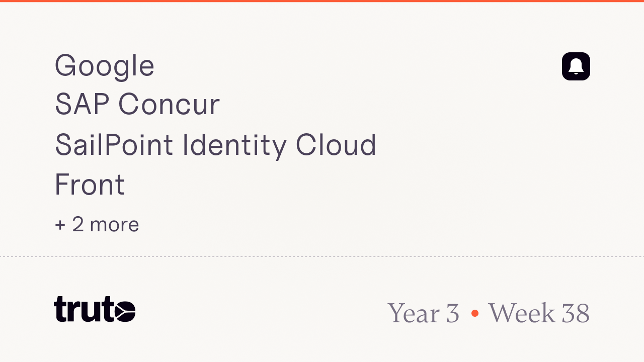Viewport: 644px width, 362px height.
Task: Click the word "SAP"
Action: click(82, 105)
